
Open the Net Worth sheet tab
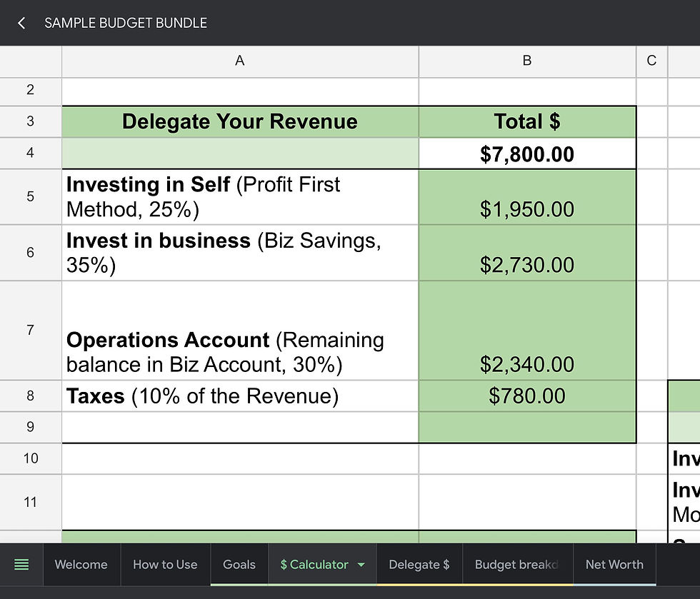point(615,565)
